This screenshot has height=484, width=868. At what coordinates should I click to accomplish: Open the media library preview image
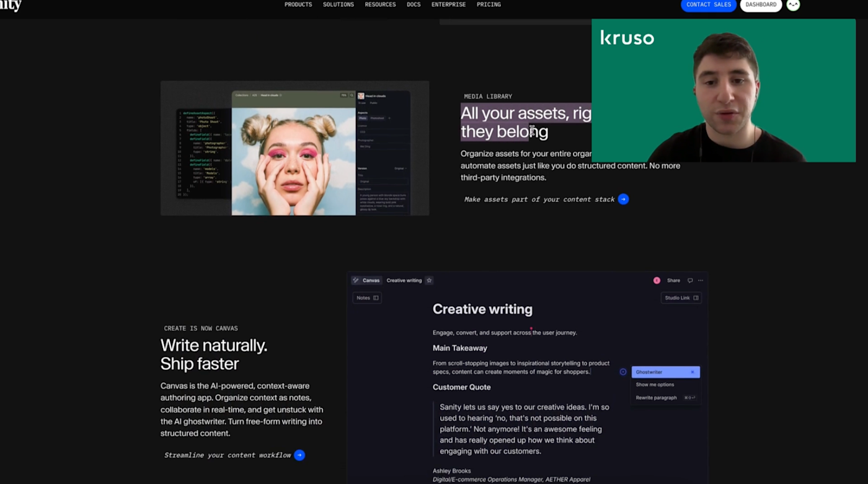point(294,148)
